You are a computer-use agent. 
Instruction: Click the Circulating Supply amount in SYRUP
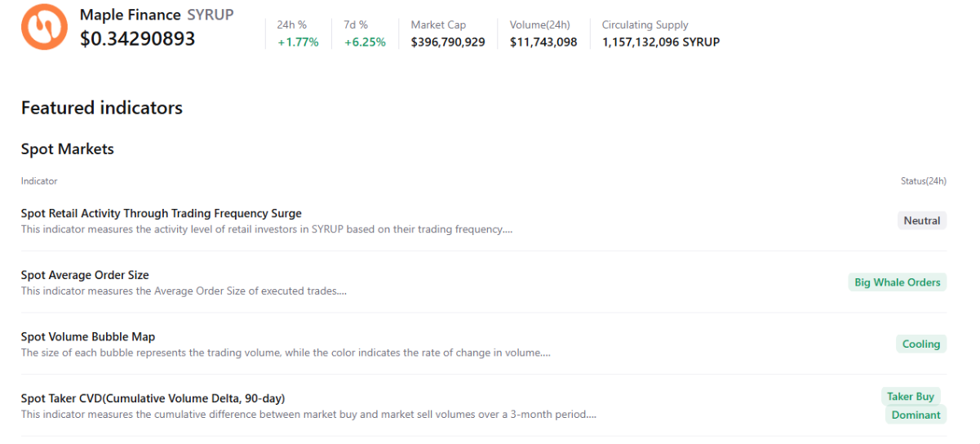661,42
